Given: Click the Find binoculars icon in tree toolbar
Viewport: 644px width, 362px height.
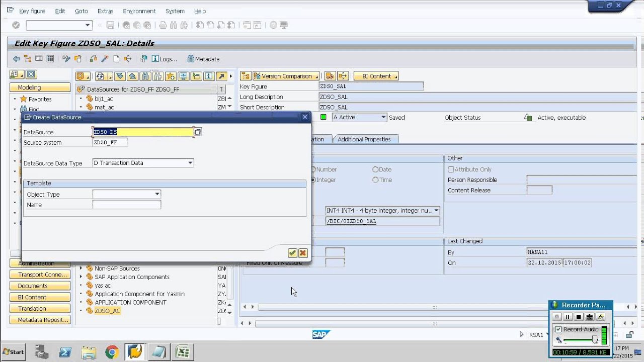Looking at the screenshot, I should coord(145,76).
